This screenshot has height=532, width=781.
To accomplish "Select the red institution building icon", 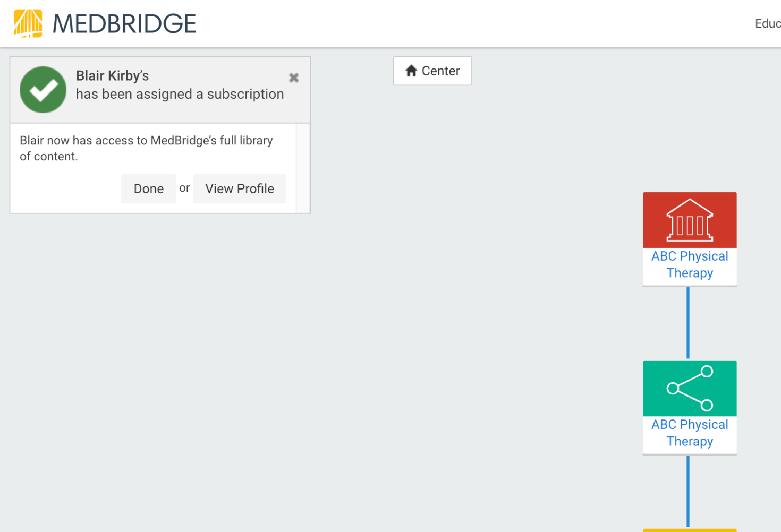I will (x=690, y=220).
